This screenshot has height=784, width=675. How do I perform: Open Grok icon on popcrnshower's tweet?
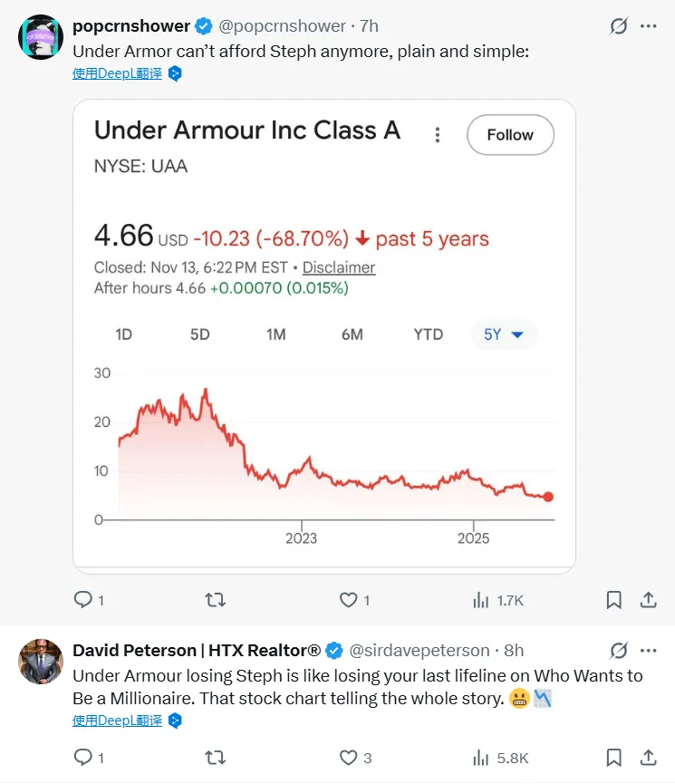(x=619, y=26)
